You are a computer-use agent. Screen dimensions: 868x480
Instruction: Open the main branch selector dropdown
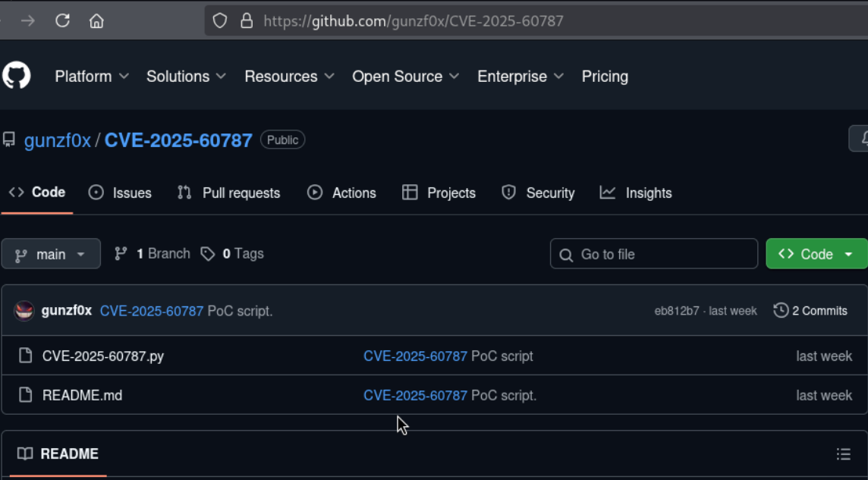(x=51, y=254)
